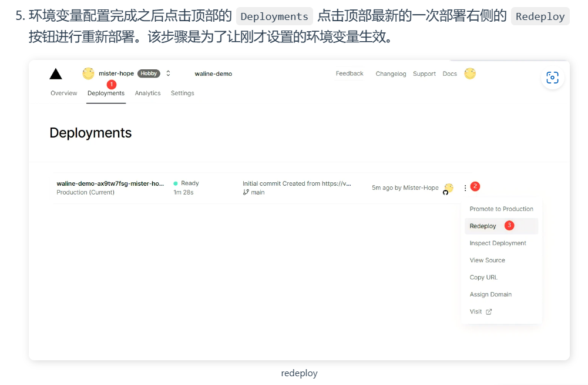Screen dimensions: 588x385
Task: Click the green Ready status dot
Action: pos(176,183)
